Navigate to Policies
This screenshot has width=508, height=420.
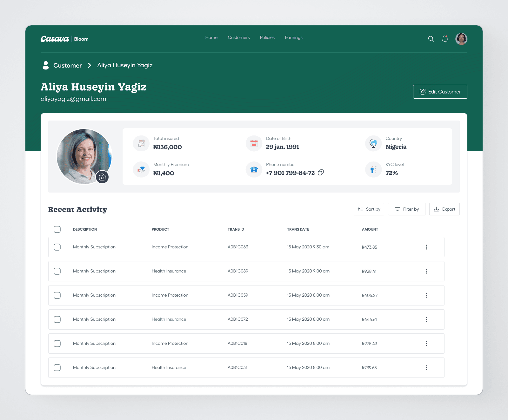(267, 37)
